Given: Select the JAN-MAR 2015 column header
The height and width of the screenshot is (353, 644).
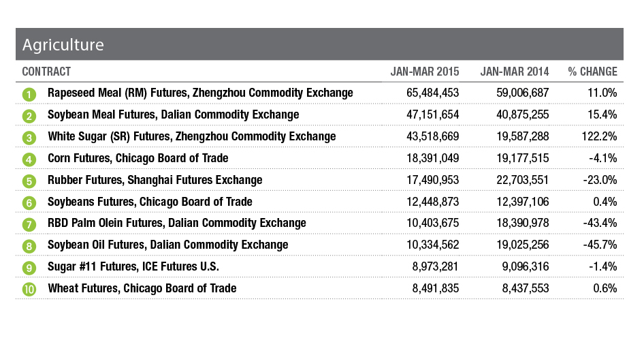Looking at the screenshot, I should (425, 72).
